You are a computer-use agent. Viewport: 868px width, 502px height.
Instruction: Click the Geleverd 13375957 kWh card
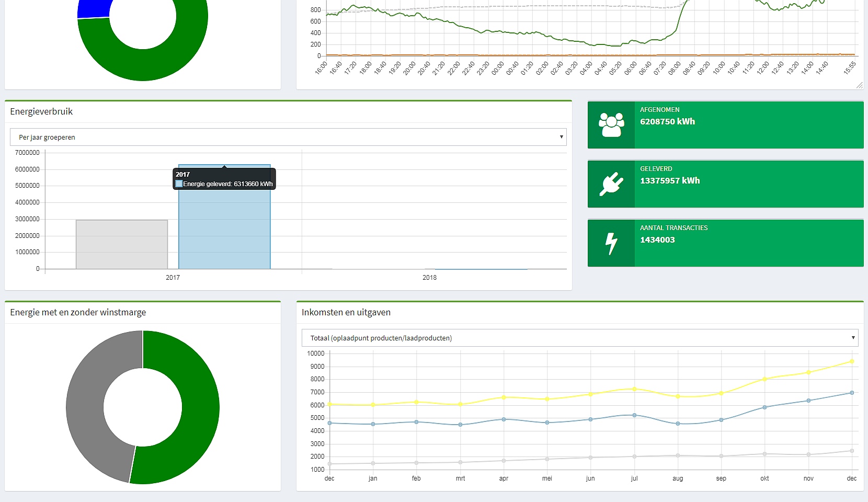[x=726, y=184]
